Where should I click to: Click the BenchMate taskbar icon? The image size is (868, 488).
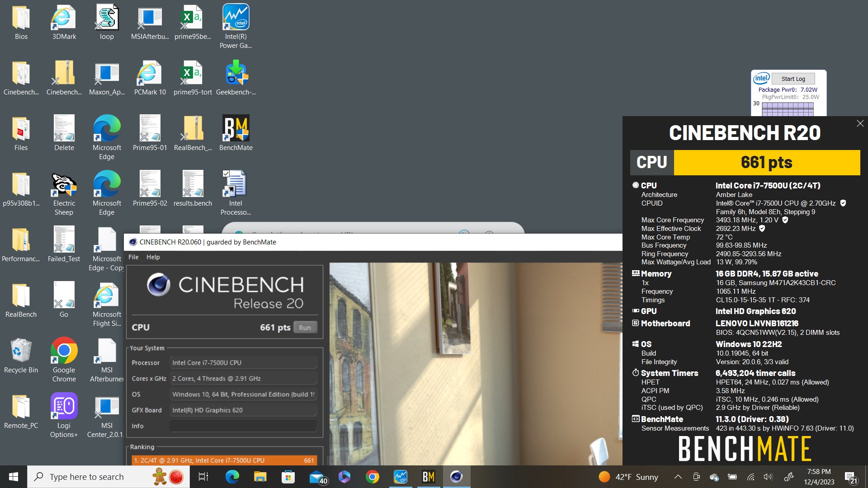click(428, 477)
